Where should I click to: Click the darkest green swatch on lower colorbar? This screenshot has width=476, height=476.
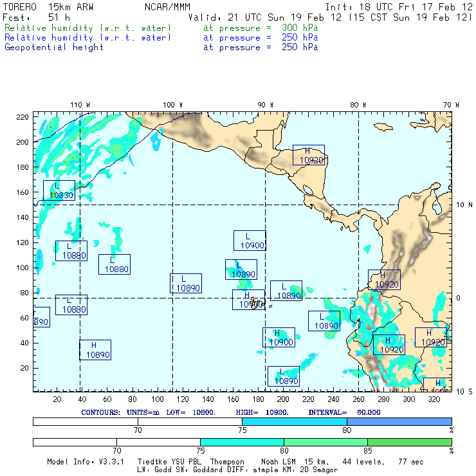click(x=410, y=443)
